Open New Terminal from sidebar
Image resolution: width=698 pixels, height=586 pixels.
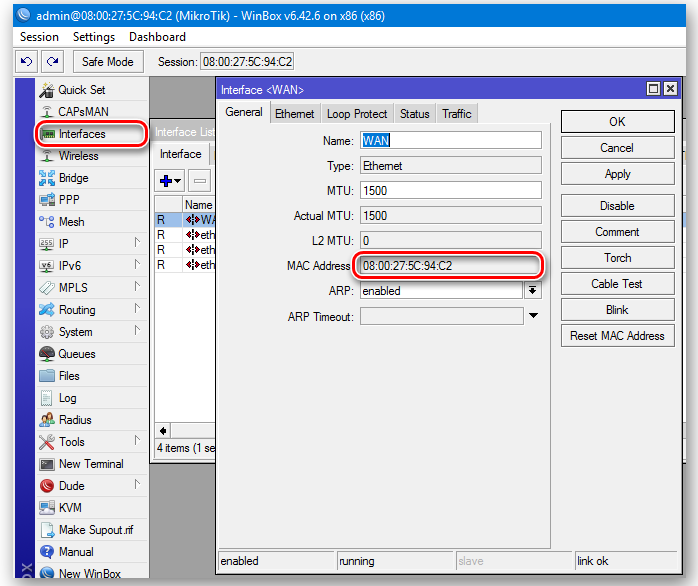(47, 464)
